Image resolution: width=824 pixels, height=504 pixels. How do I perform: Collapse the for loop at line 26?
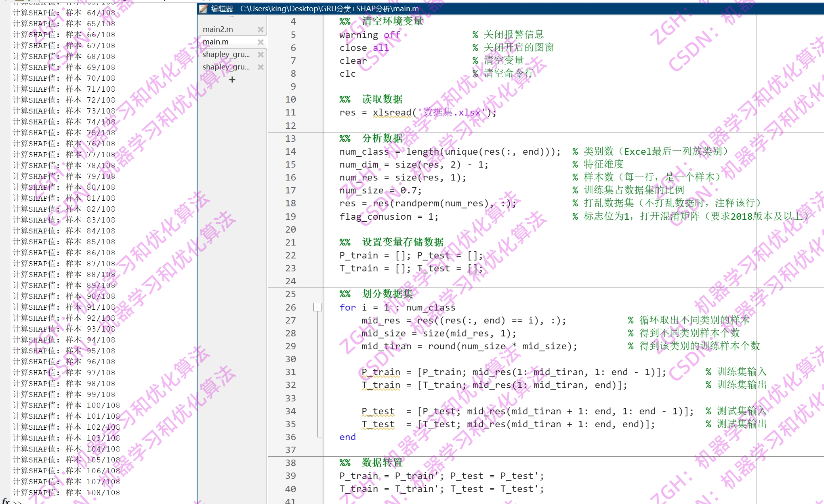pos(317,307)
